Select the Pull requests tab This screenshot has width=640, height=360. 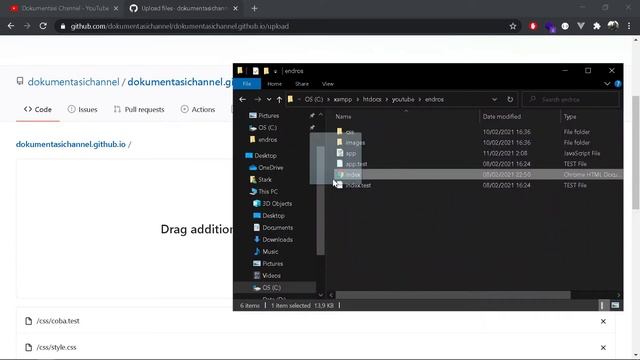[x=139, y=109]
